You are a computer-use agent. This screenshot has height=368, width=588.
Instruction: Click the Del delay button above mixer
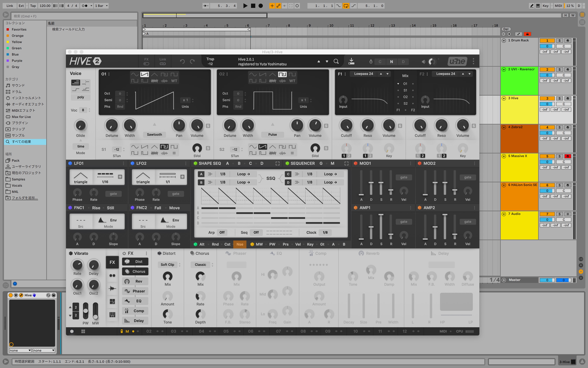coord(506,29)
